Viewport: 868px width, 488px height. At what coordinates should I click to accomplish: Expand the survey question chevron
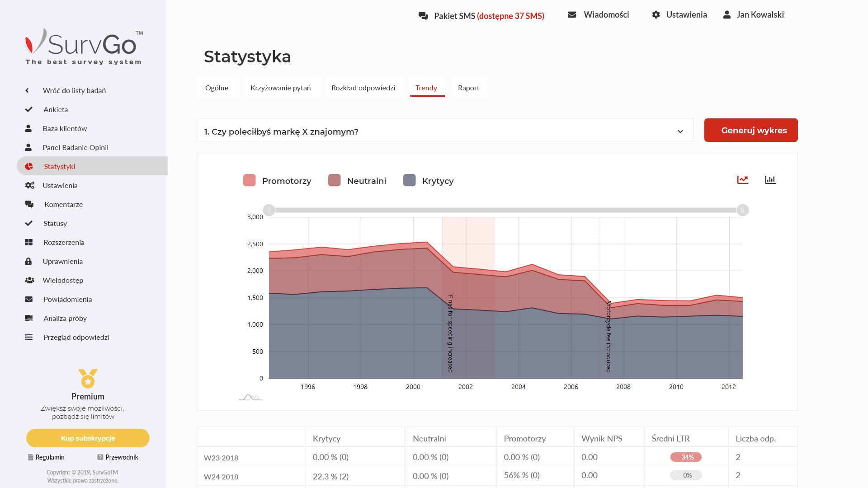tap(680, 131)
